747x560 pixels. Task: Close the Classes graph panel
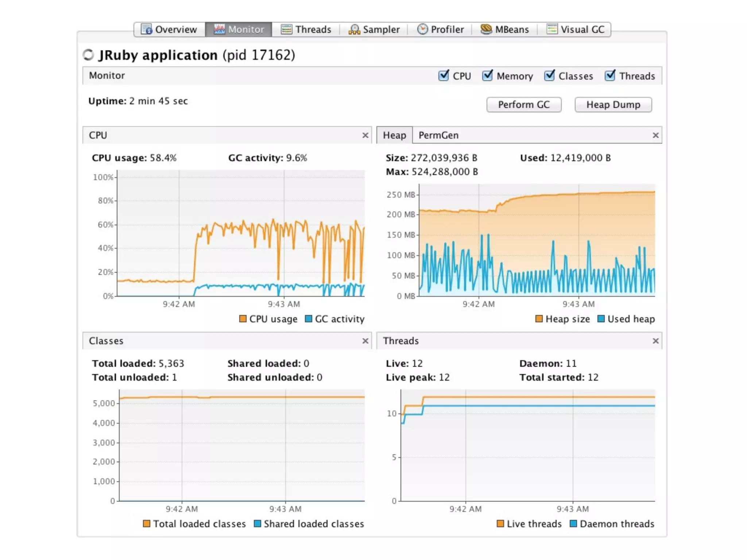[365, 341]
